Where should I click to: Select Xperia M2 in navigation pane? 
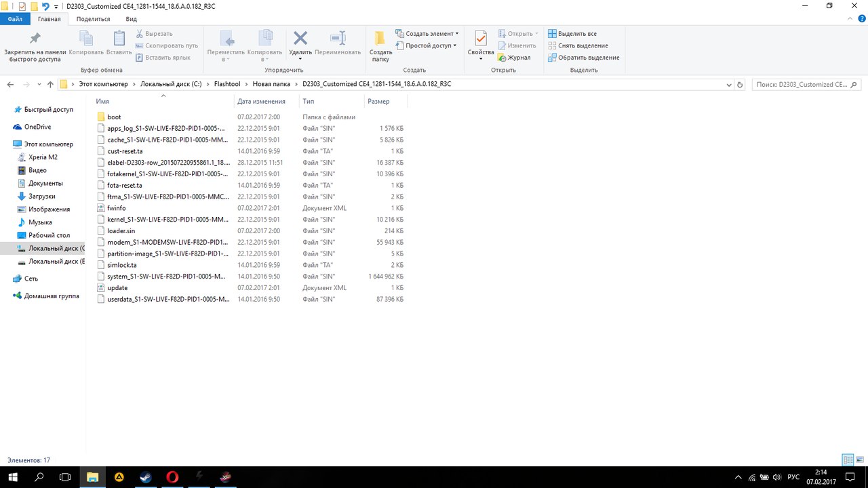pos(43,157)
